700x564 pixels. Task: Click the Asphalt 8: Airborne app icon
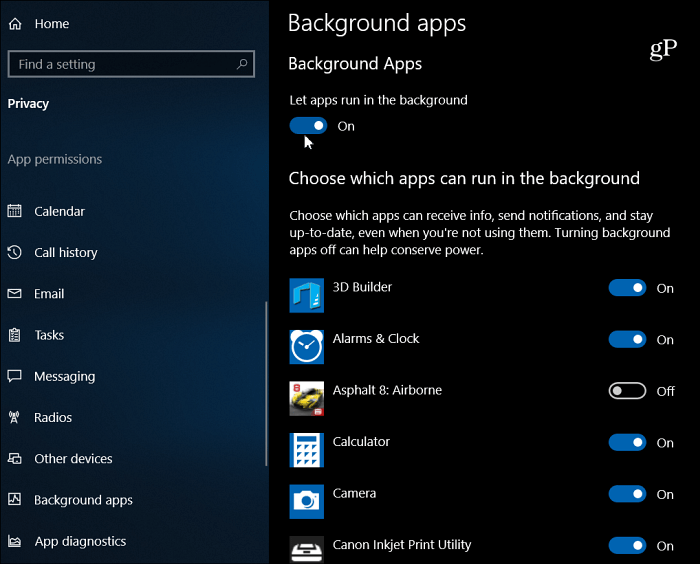point(306,398)
